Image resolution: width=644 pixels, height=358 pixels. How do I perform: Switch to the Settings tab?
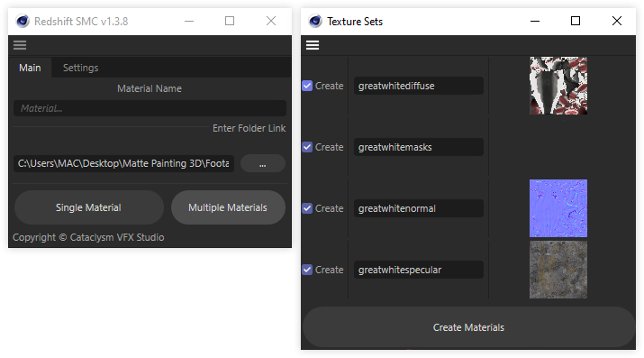(80, 68)
